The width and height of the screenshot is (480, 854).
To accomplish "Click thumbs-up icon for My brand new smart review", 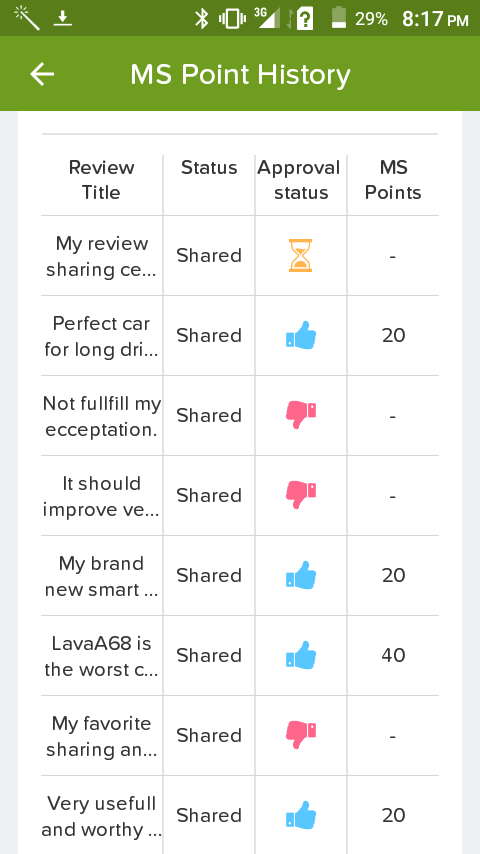I will pyautogui.click(x=301, y=575).
